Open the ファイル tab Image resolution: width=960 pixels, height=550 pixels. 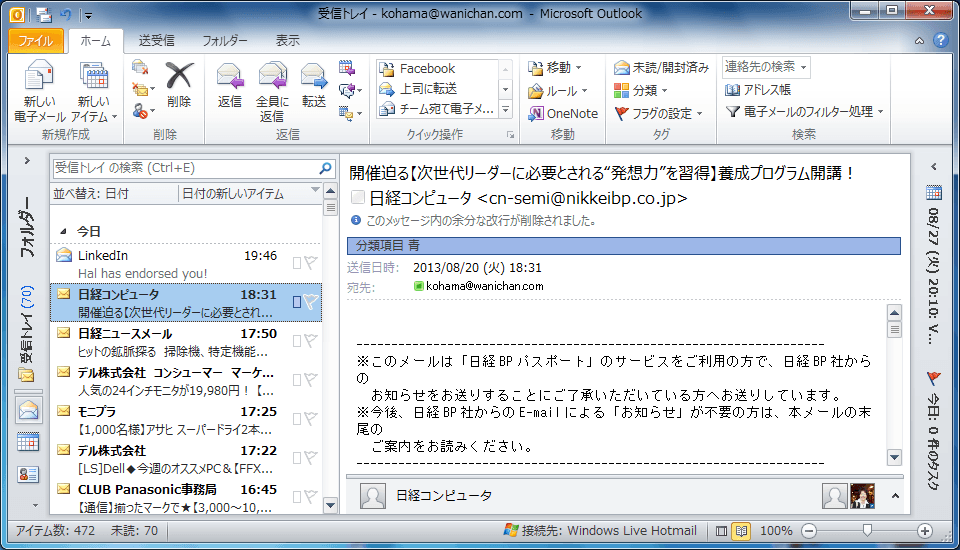36,40
